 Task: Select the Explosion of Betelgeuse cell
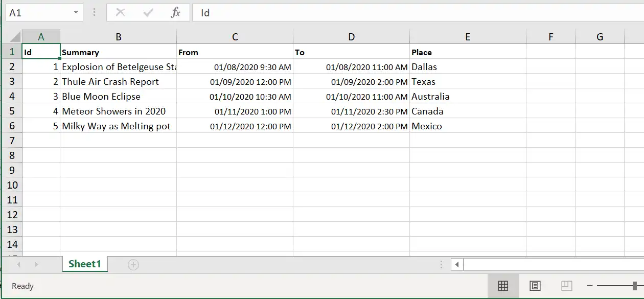click(x=119, y=66)
